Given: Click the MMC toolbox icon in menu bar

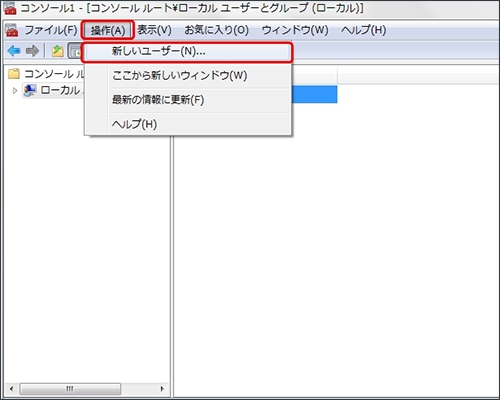Looking at the screenshot, I should (x=12, y=30).
